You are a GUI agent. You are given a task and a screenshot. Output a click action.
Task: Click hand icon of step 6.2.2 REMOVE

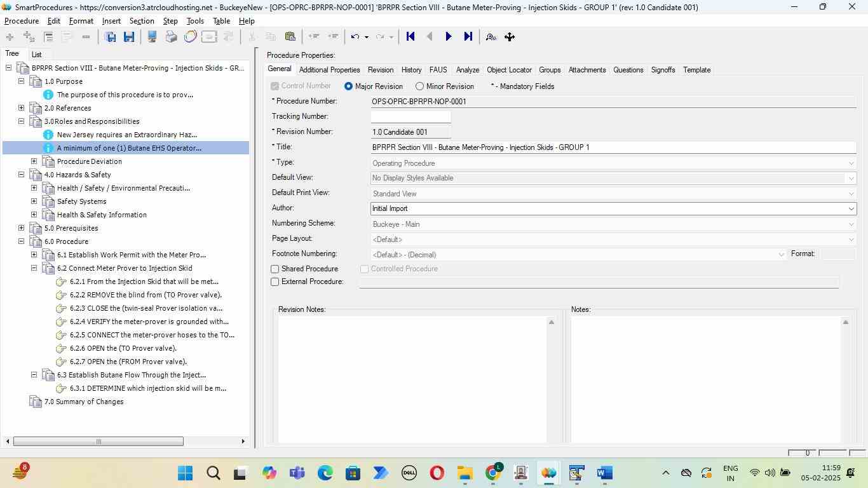[62, 295]
